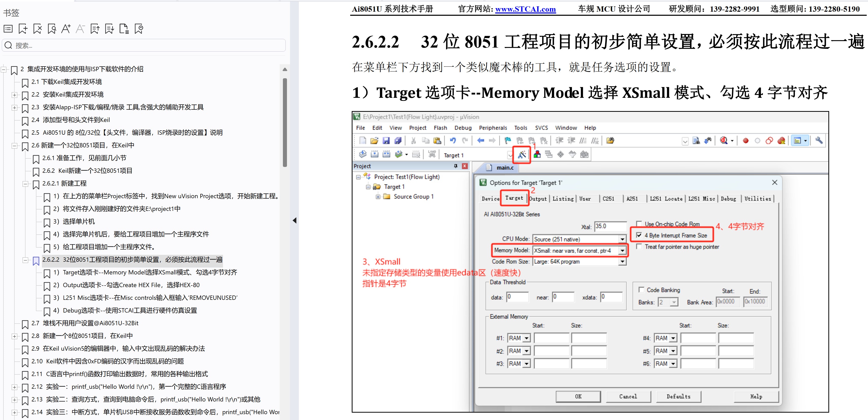Switch to the L251 Misc tab
Screen dimensions: 868x420
[x=701, y=199]
